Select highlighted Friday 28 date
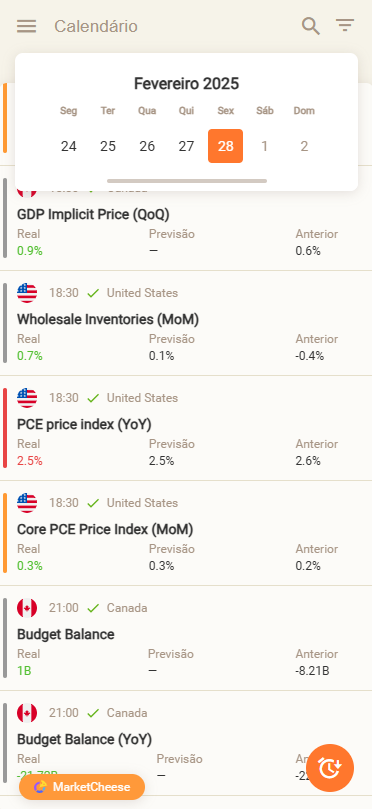 (225, 146)
